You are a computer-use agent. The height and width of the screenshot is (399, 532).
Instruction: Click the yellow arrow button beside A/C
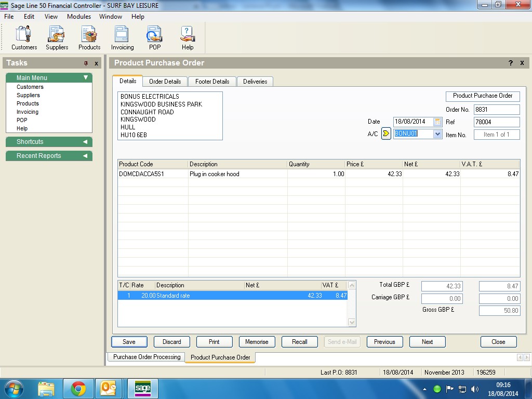point(386,134)
